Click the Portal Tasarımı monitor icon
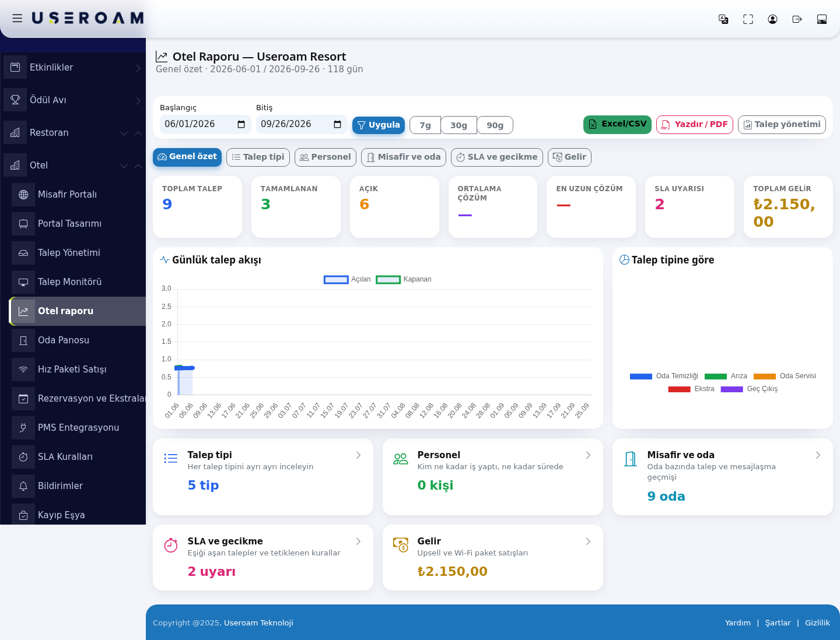Viewport: 840px width, 640px height. (x=23, y=224)
